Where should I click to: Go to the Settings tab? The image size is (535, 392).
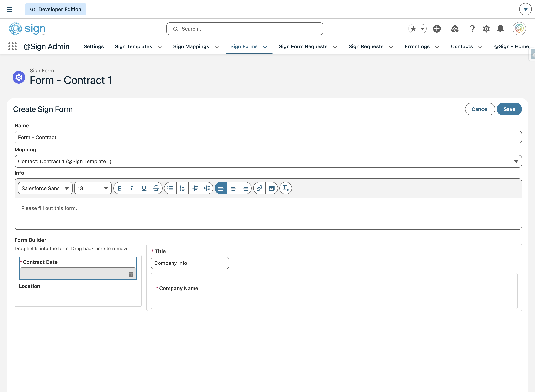click(94, 46)
